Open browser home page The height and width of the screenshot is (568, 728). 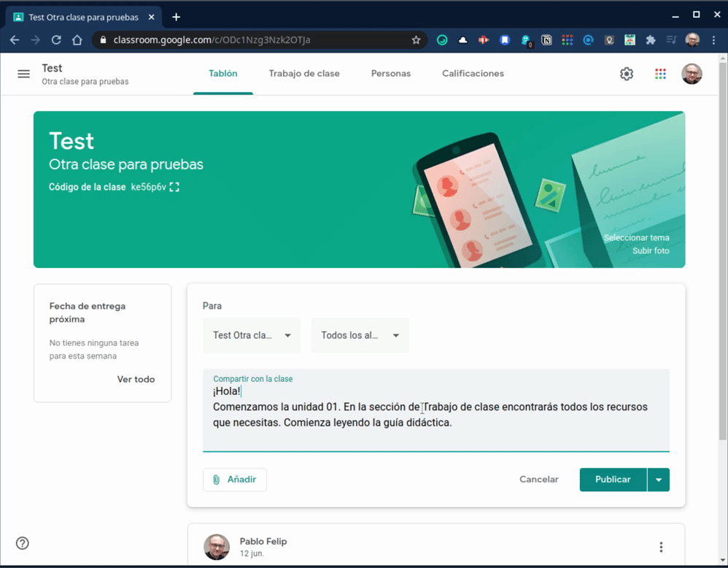click(77, 40)
